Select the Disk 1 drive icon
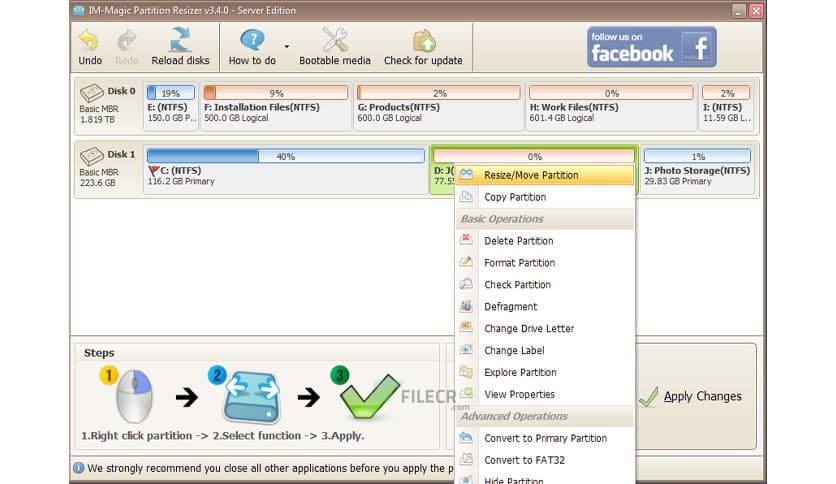 click(x=92, y=156)
